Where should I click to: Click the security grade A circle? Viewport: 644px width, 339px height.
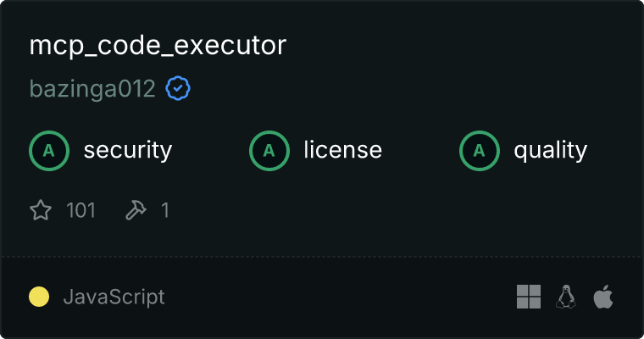49,151
